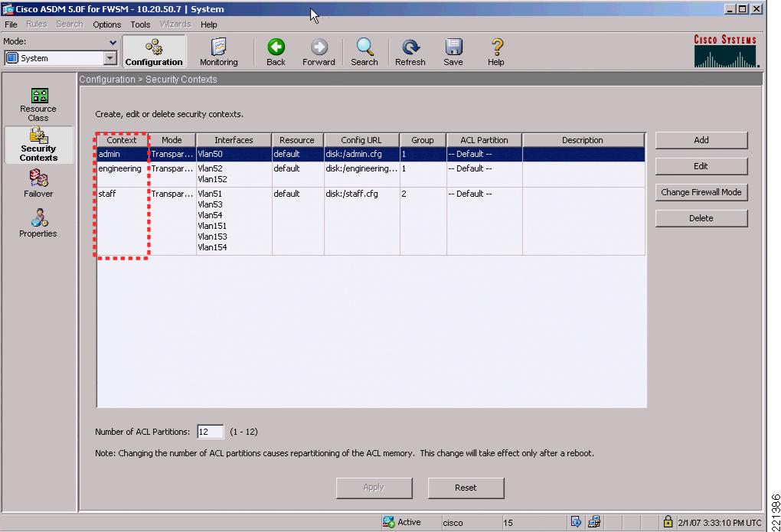Open the Options menu
The image size is (781, 532).
[x=106, y=24]
